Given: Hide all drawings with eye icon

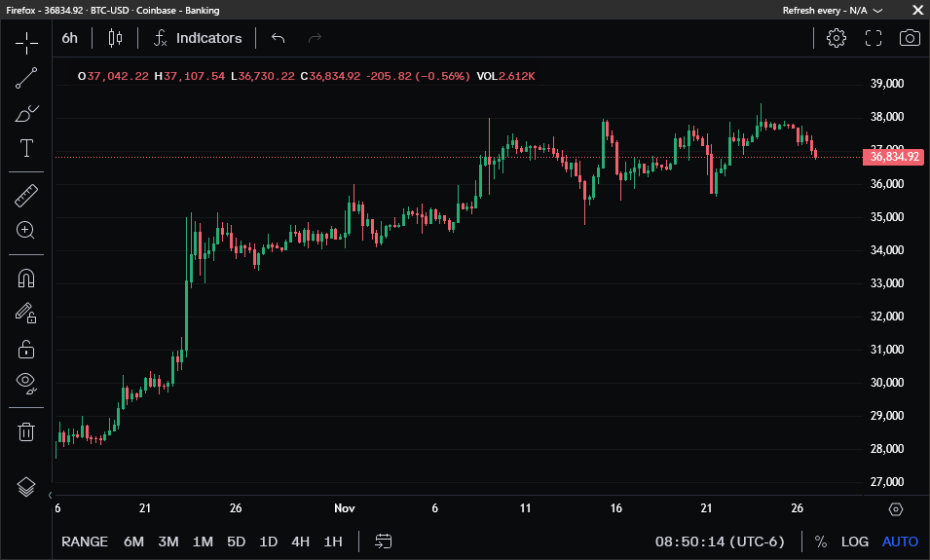Looking at the screenshot, I should pos(26,383).
